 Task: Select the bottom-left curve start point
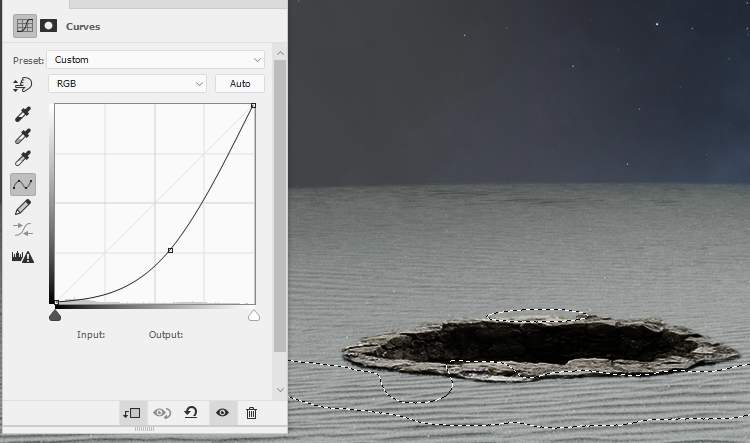point(56,302)
